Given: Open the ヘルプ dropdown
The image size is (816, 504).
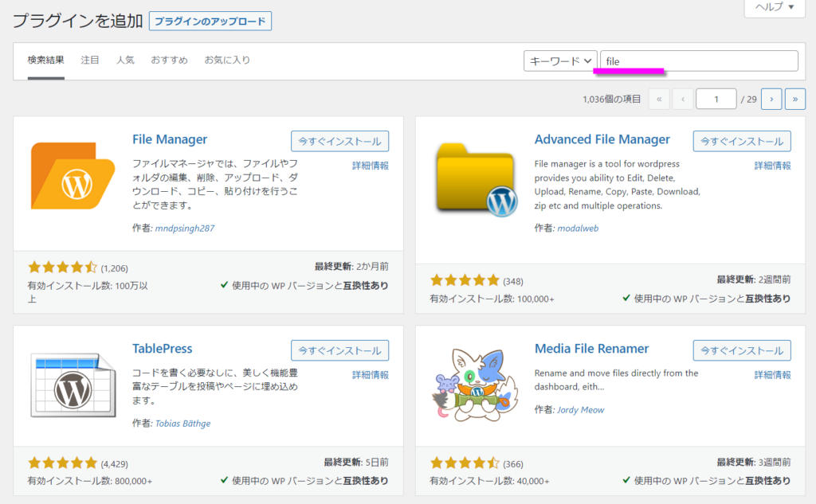Looking at the screenshot, I should click(775, 7).
